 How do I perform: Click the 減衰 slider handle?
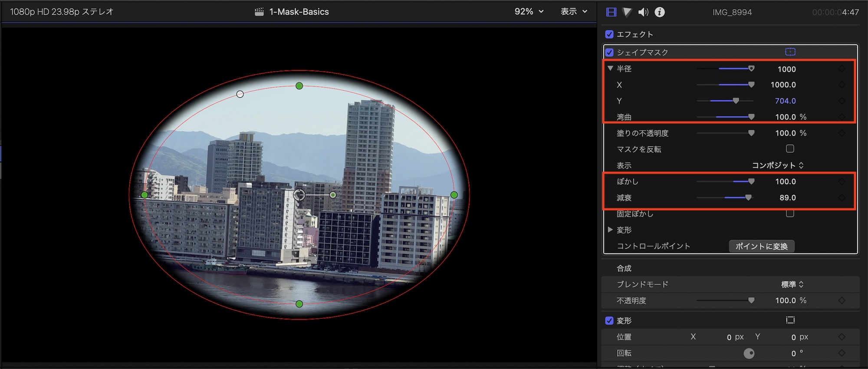748,198
